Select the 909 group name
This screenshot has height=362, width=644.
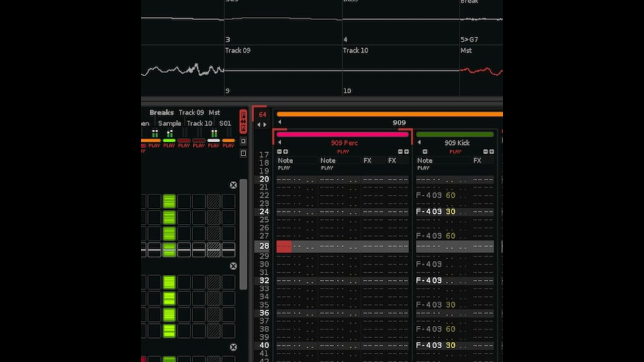pos(398,122)
